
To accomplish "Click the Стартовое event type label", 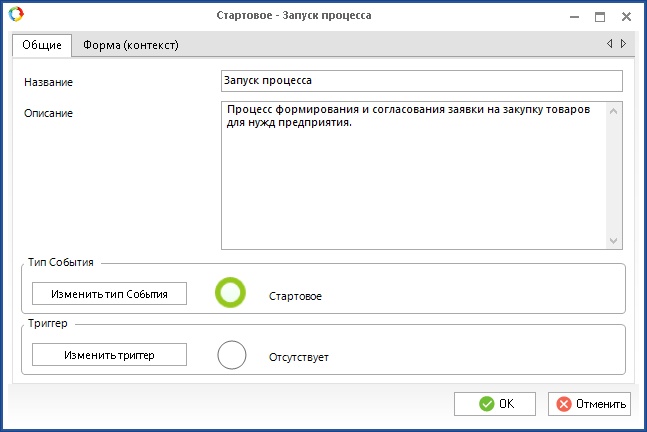I will coord(296,296).
